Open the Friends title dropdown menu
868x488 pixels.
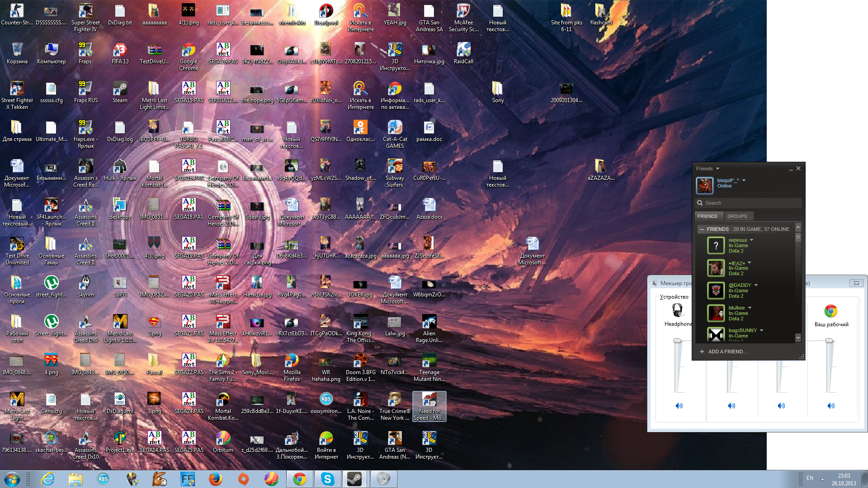coord(717,169)
